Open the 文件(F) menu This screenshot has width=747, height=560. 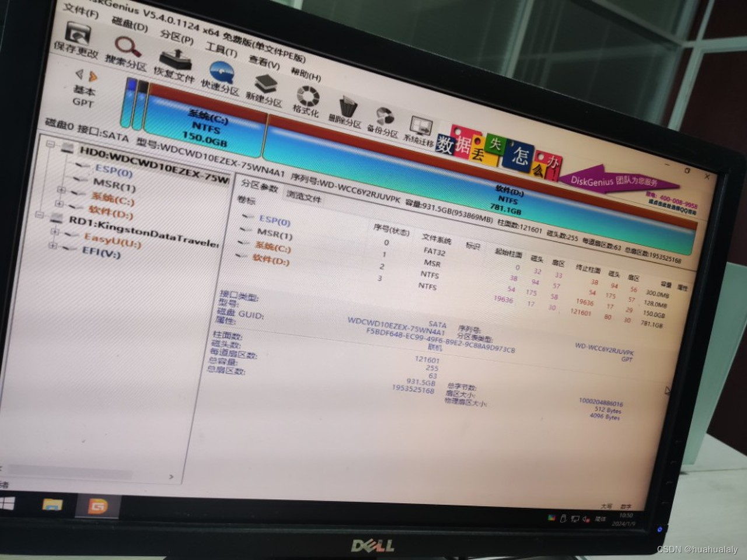(81, 10)
